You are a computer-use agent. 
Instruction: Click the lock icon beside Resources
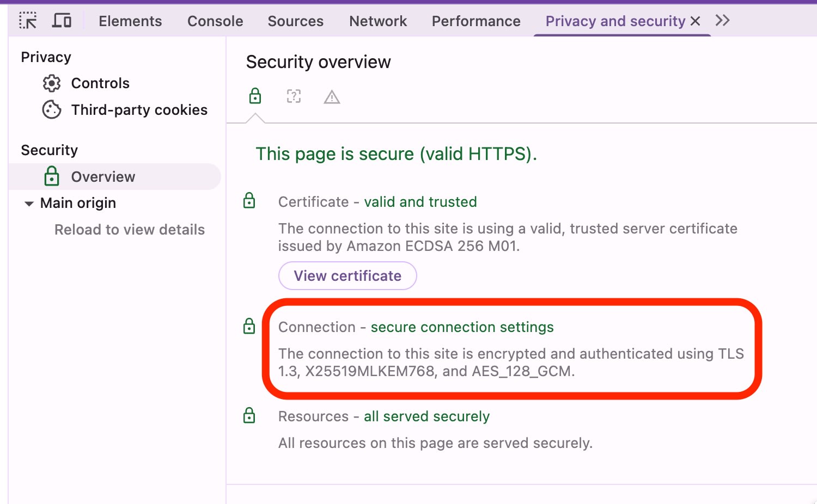(x=249, y=415)
